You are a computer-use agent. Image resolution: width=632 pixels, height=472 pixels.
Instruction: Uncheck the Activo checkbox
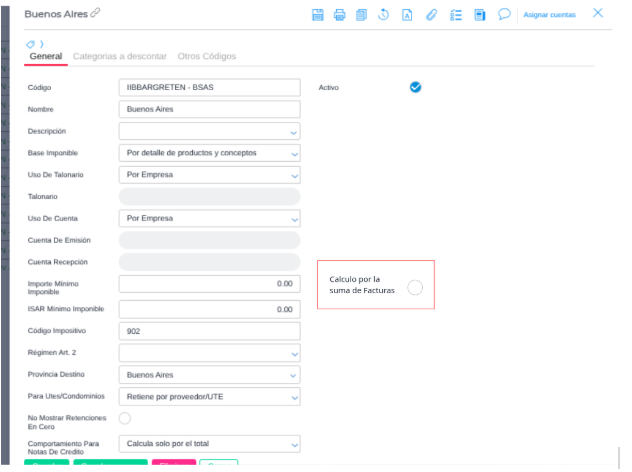(415, 87)
